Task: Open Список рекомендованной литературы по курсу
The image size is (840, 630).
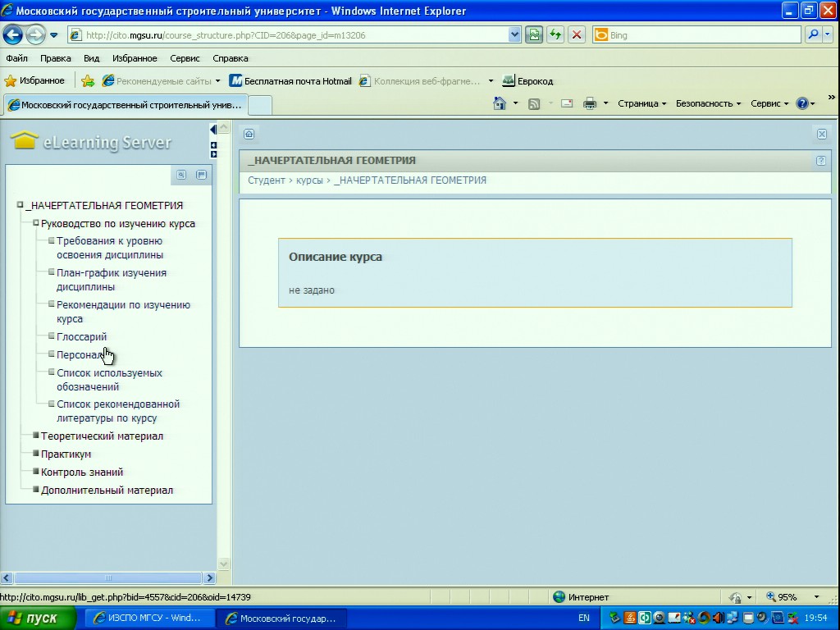Action: (118, 411)
